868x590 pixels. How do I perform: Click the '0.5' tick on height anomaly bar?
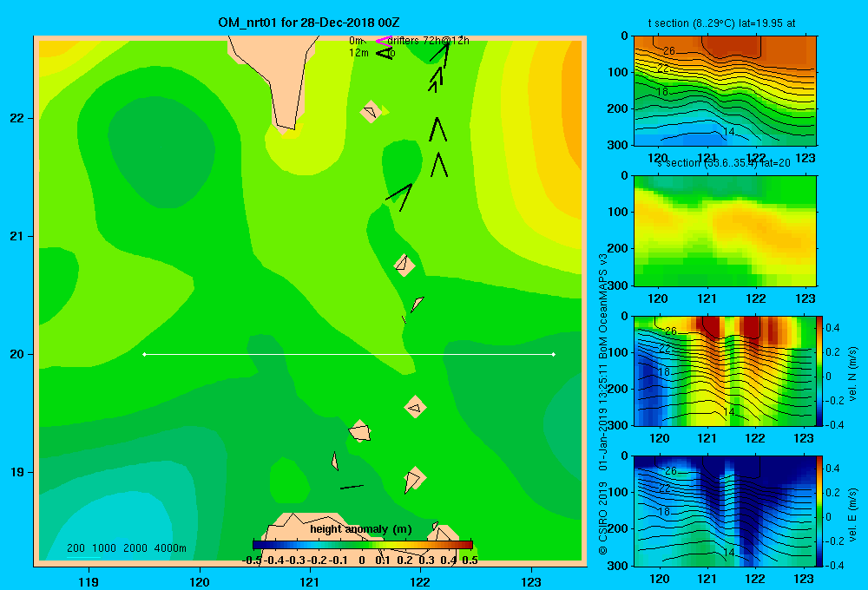[x=470, y=560]
